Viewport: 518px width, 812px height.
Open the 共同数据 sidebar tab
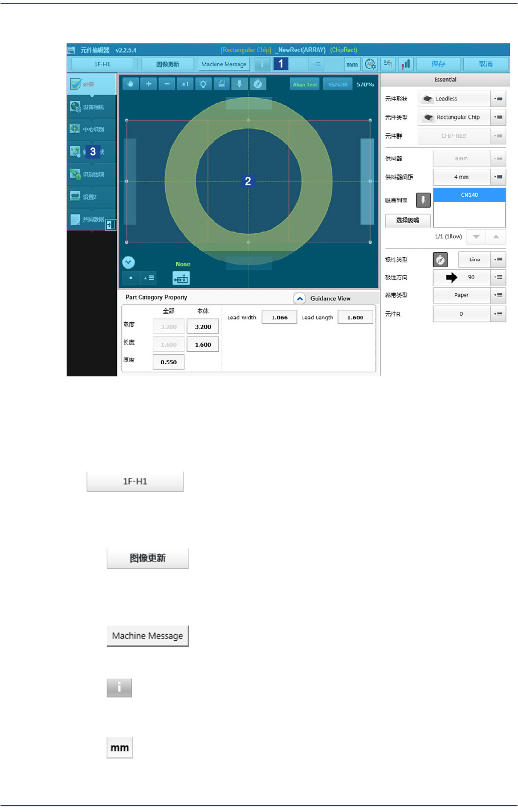92,220
